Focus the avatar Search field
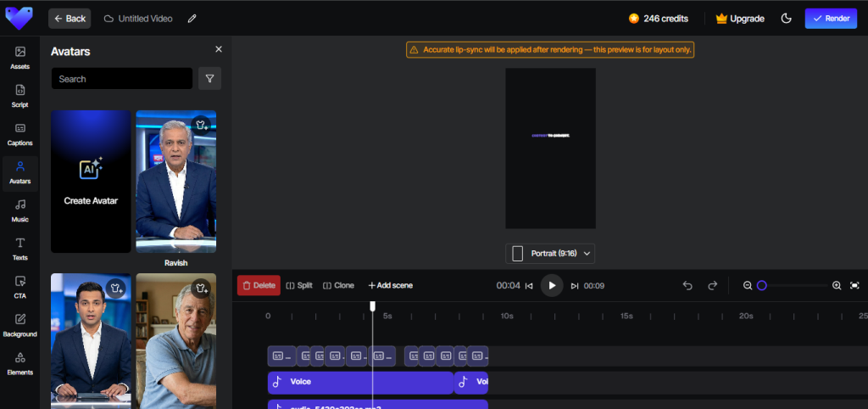 (122, 79)
